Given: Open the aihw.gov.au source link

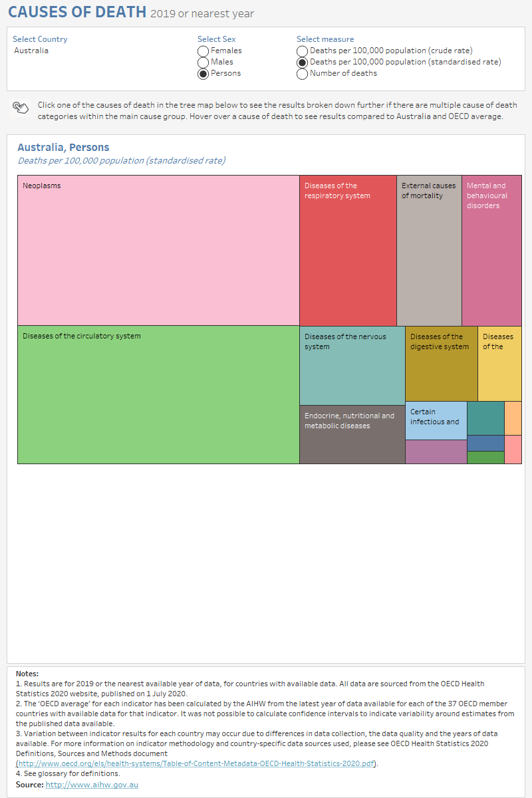Looking at the screenshot, I should [92, 785].
